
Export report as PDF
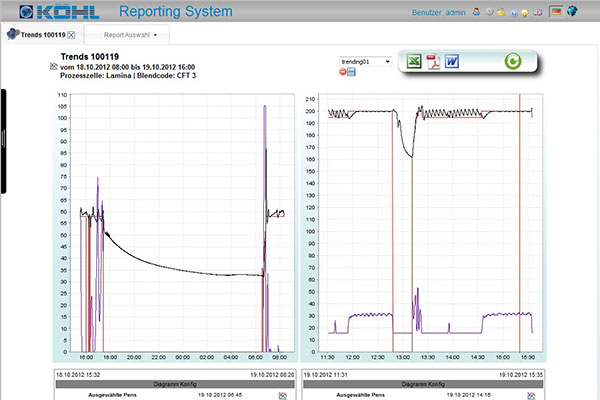click(x=434, y=62)
